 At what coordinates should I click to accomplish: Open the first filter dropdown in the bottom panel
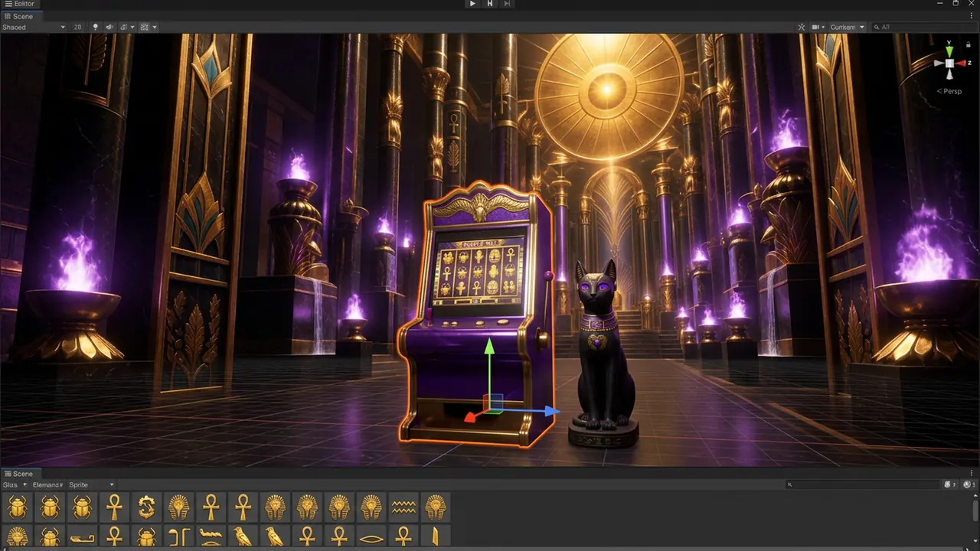(15, 484)
